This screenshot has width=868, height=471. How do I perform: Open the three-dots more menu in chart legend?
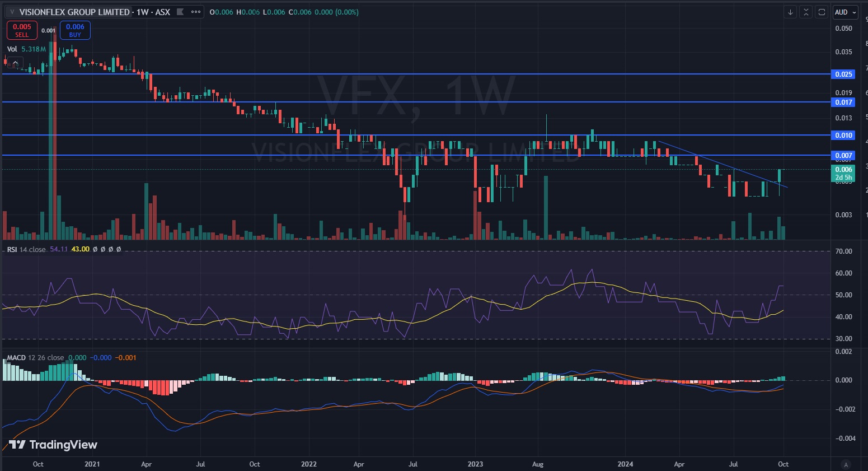tap(196, 12)
